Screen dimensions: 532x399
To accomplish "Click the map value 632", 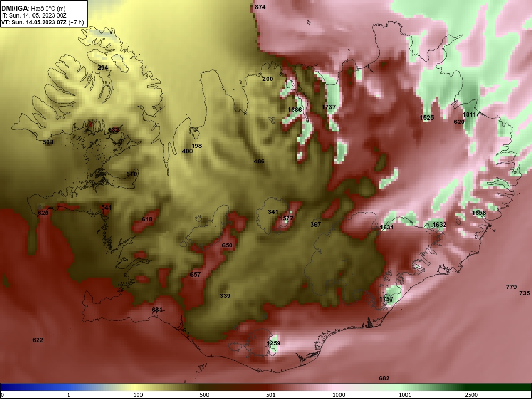I will [x=113, y=130].
